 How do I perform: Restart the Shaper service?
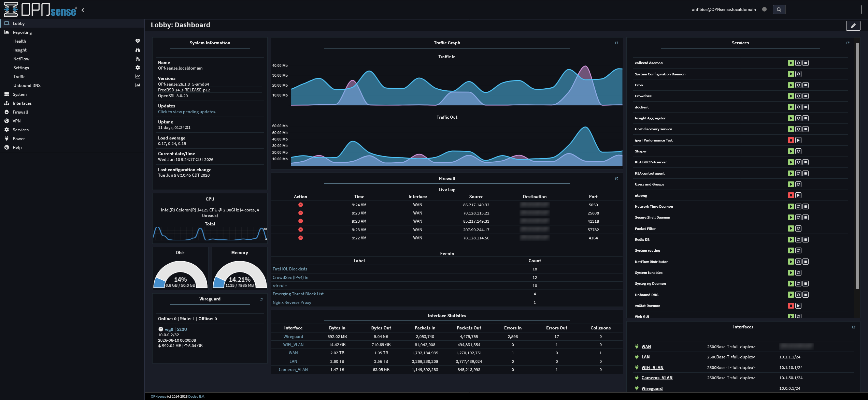(798, 151)
